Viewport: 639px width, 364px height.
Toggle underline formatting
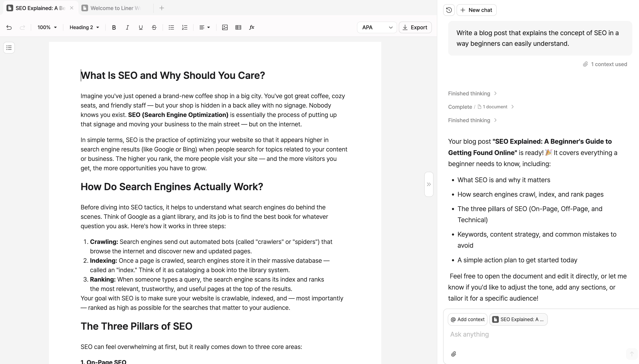click(140, 27)
